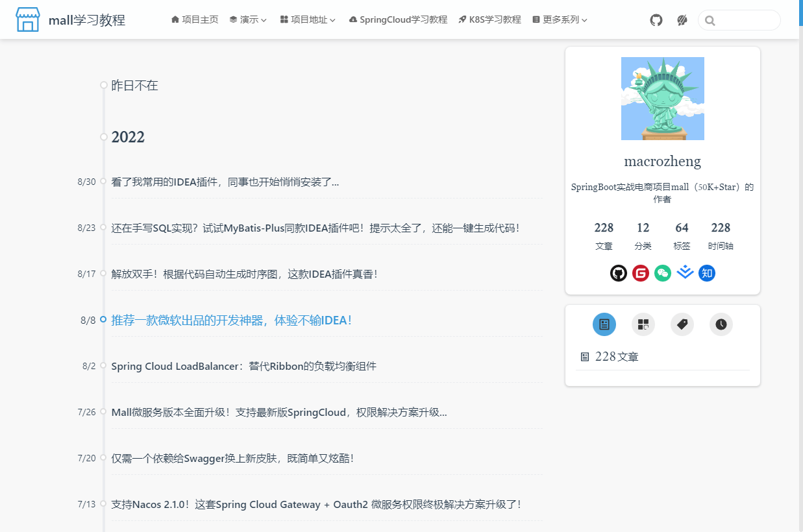Viewport: 803px width, 532px height.
Task: Open article 还在手写SQL实现 MyBatis-Plus
Action: pyautogui.click(x=315, y=228)
